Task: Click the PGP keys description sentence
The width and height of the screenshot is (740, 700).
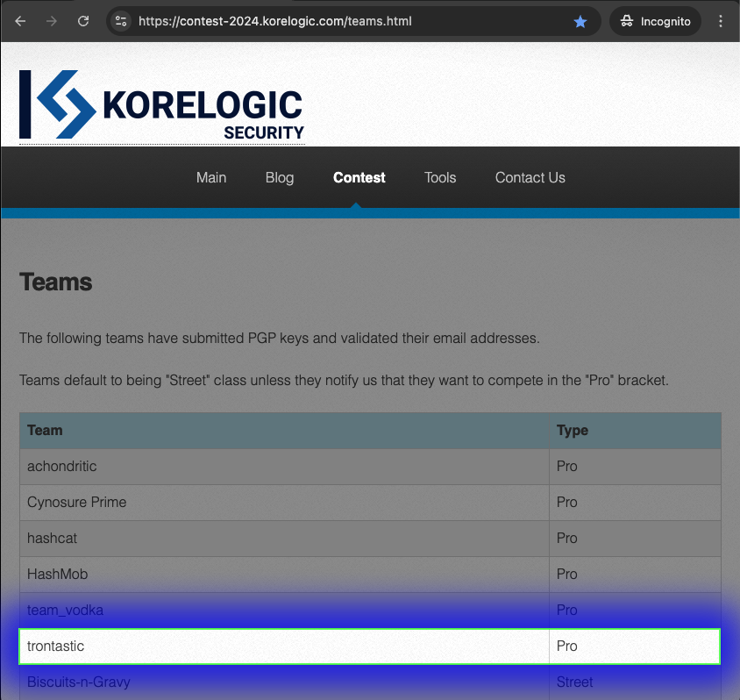Action: point(280,339)
